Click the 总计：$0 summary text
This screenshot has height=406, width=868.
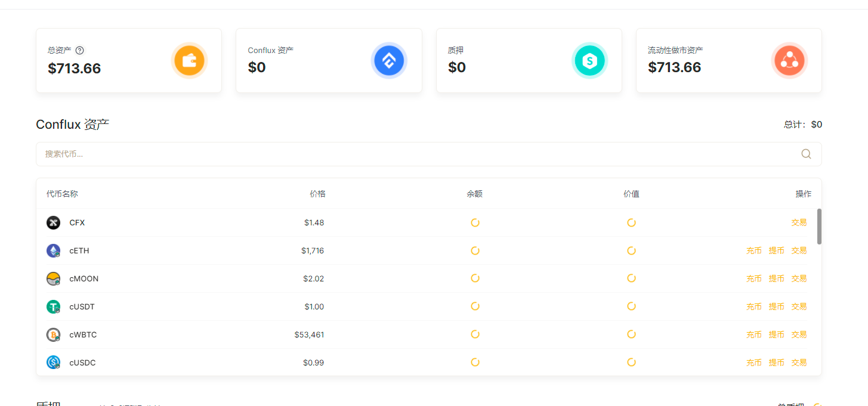click(x=803, y=125)
